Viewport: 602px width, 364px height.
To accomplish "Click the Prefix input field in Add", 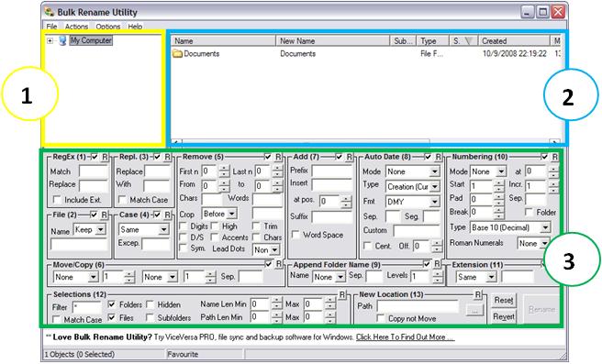I will [x=331, y=171].
